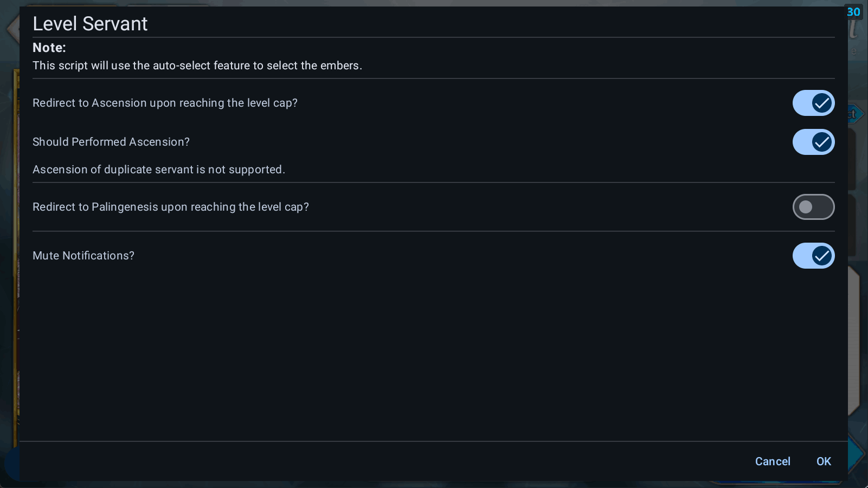Screen dimensions: 868x488
Task: Click the duplicate servant not supported notice
Action: pos(159,170)
